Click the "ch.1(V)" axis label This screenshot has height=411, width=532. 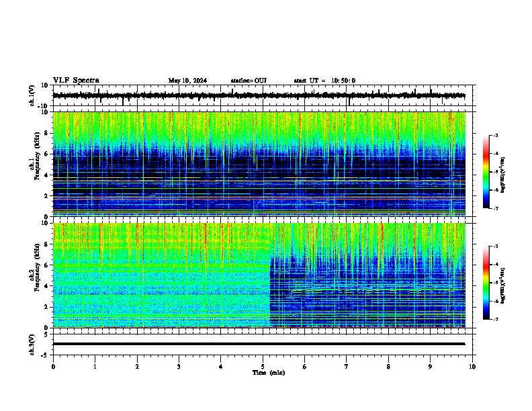pyautogui.click(x=32, y=95)
